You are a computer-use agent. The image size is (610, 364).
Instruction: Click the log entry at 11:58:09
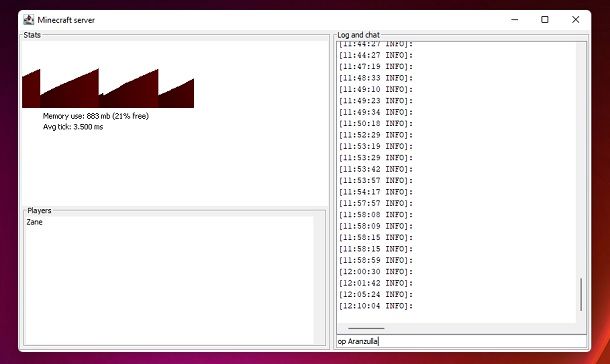pyautogui.click(x=376, y=226)
